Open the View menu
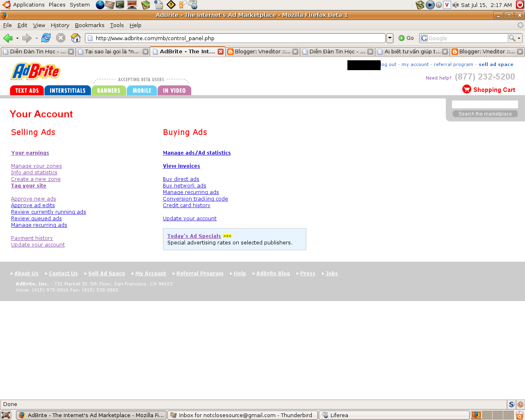Screen dimensions: 525x420 pos(39,25)
